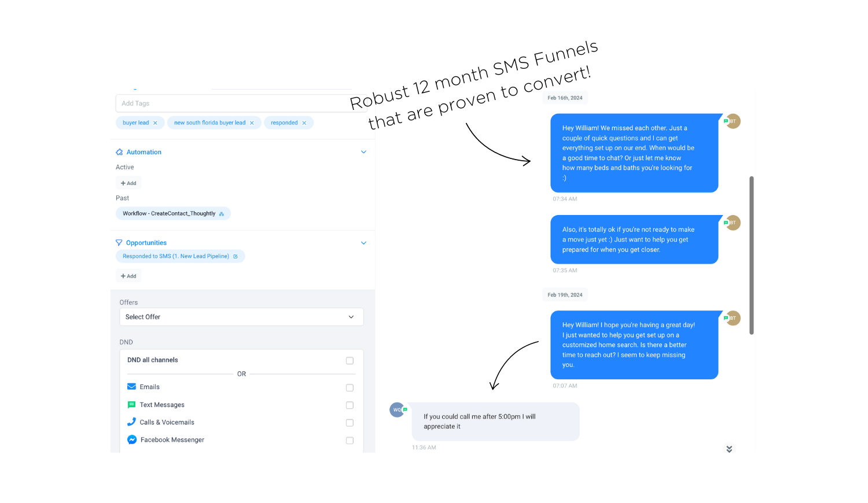Image resolution: width=868 pixels, height=503 pixels.
Task: Click the Facebook Messenger icon
Action: tap(132, 440)
